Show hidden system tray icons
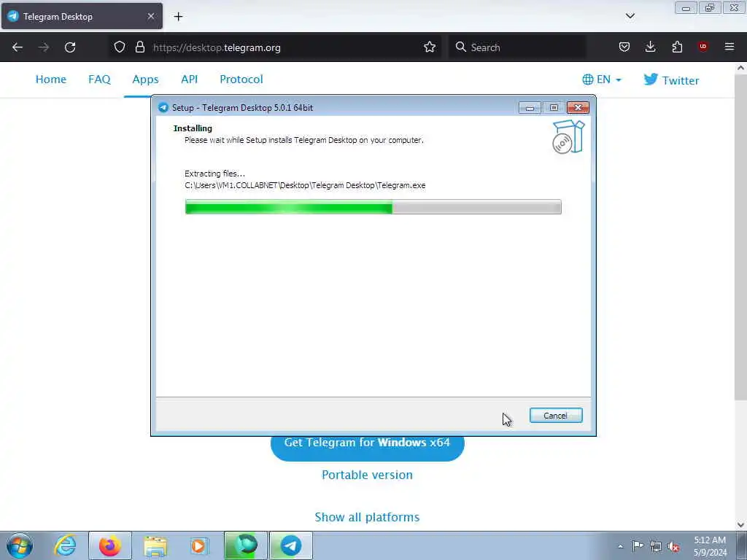Image resolution: width=747 pixels, height=560 pixels. [620, 546]
